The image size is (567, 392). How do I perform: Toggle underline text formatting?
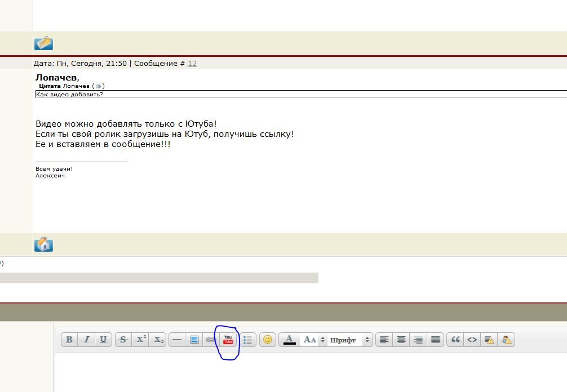(x=104, y=340)
